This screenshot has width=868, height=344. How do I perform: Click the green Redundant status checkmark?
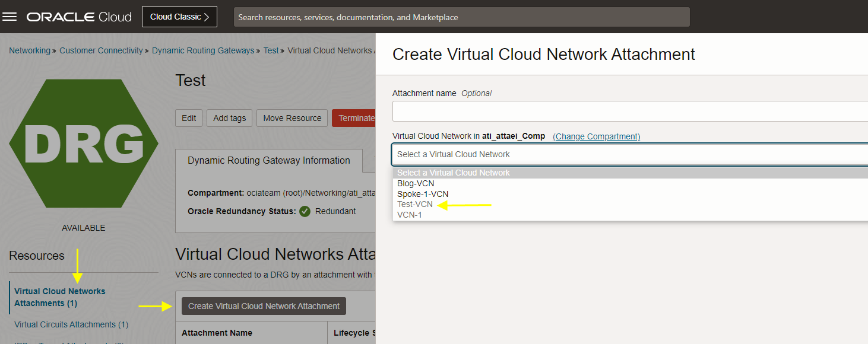pos(305,211)
